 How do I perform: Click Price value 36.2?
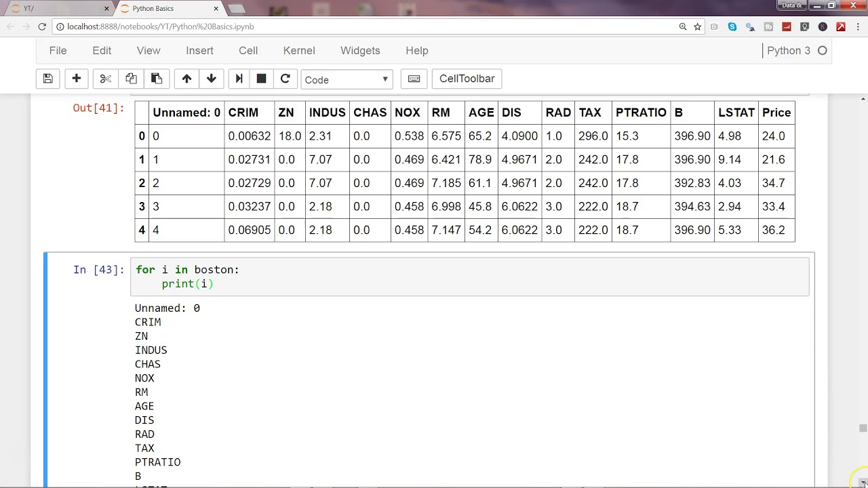pyautogui.click(x=773, y=230)
